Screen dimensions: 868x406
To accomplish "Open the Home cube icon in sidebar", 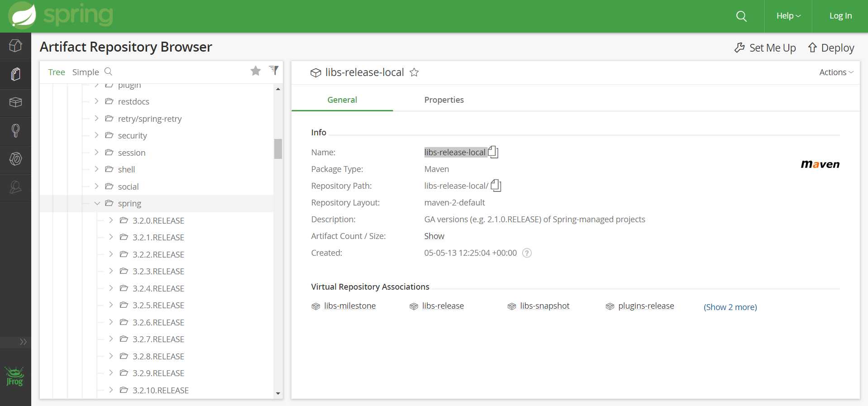I will point(15,46).
